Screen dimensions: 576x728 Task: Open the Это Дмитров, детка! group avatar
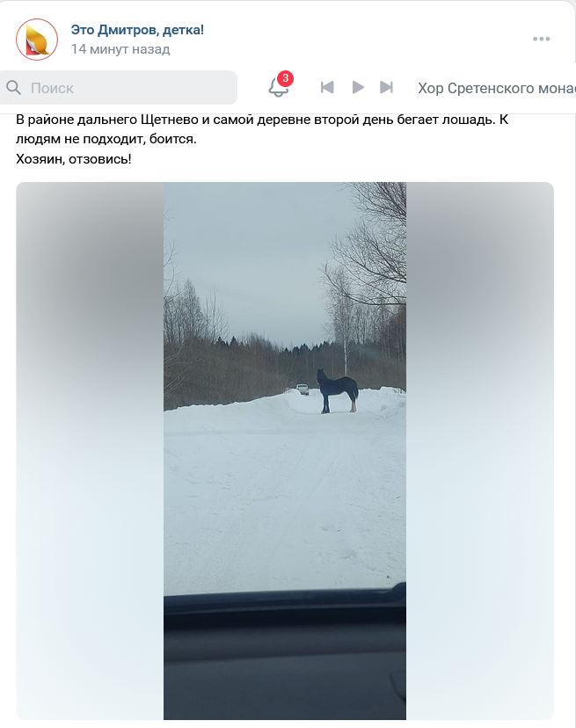point(37,40)
